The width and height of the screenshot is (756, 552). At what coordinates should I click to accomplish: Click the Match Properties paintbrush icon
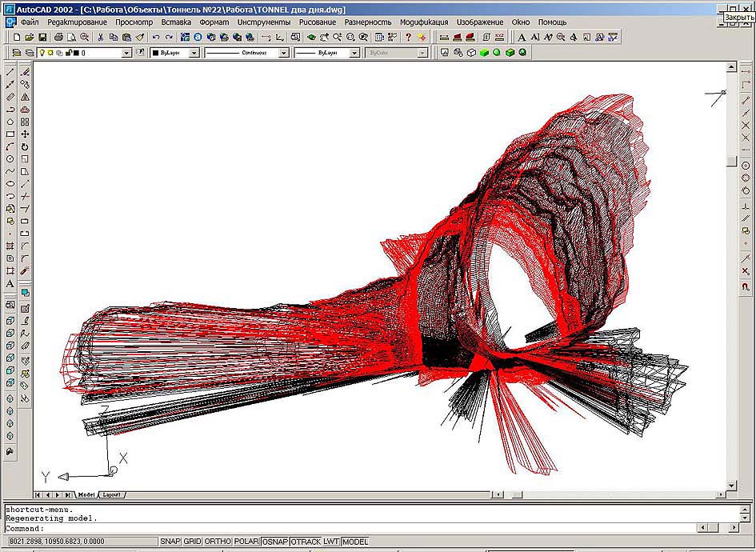click(140, 37)
